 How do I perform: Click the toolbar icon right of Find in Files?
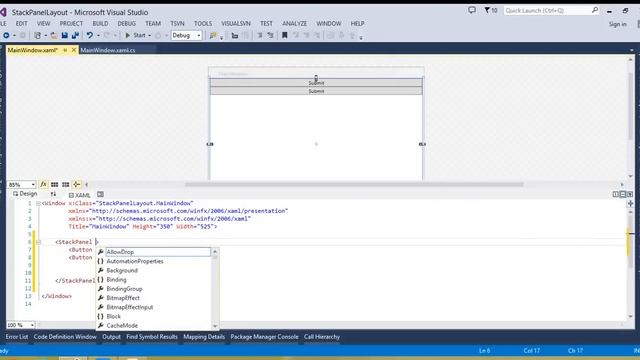pyautogui.click(x=235, y=36)
